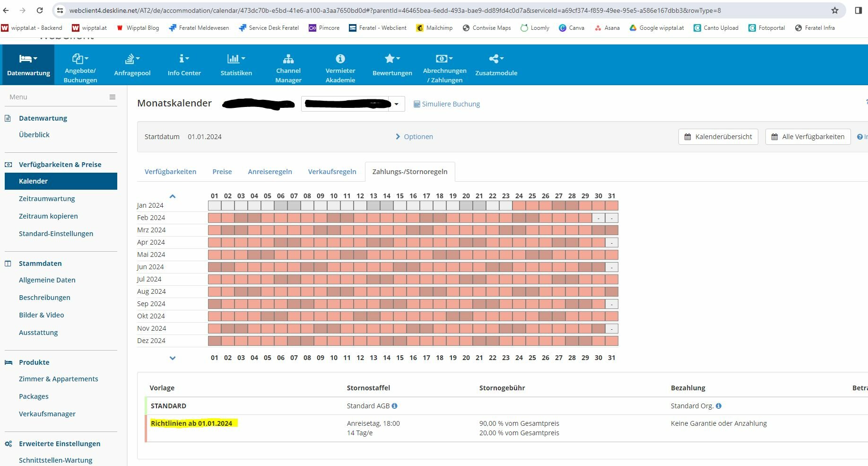
Task: Click Simuliere Buchung link
Action: click(447, 104)
